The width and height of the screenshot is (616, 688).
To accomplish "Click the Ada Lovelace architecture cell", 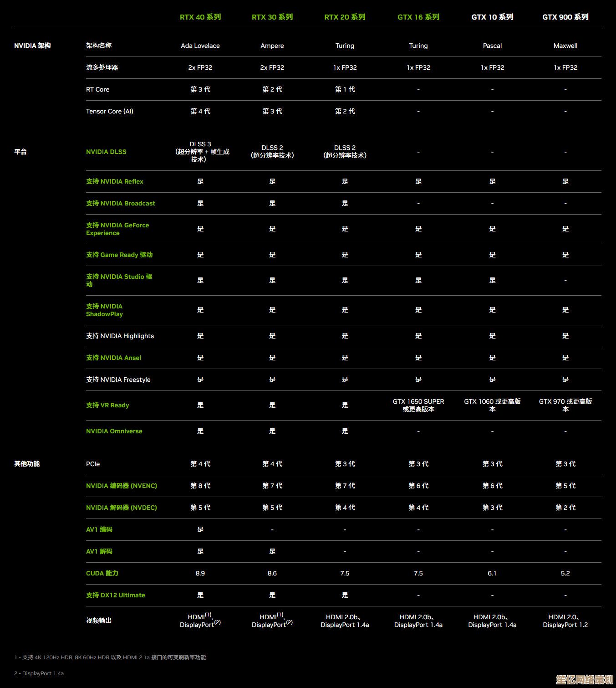I will click(x=200, y=46).
